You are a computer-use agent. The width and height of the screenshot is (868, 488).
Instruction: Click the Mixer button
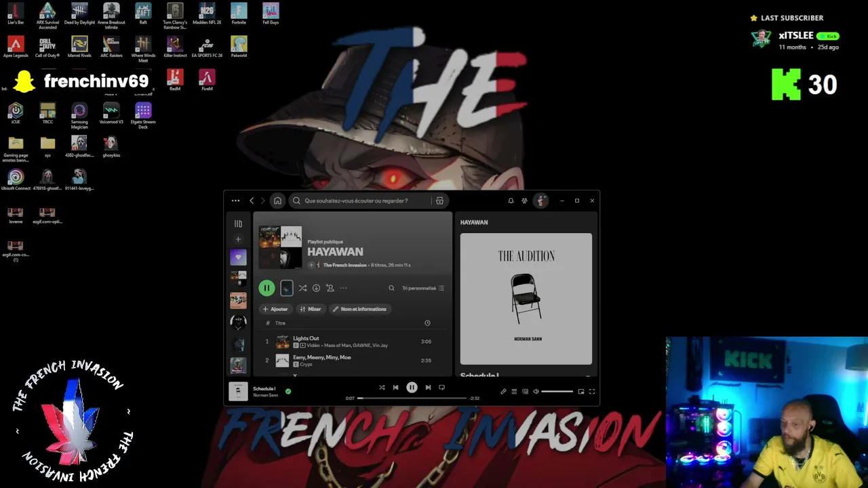coord(311,309)
